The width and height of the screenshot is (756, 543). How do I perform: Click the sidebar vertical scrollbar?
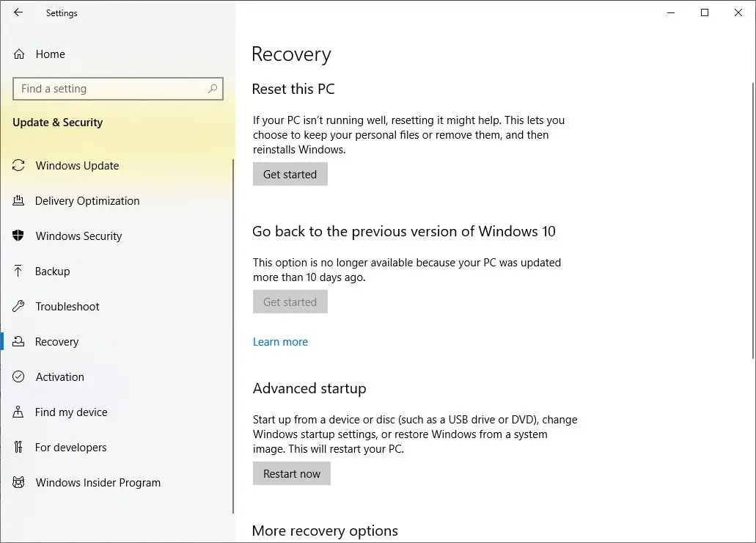click(x=233, y=330)
